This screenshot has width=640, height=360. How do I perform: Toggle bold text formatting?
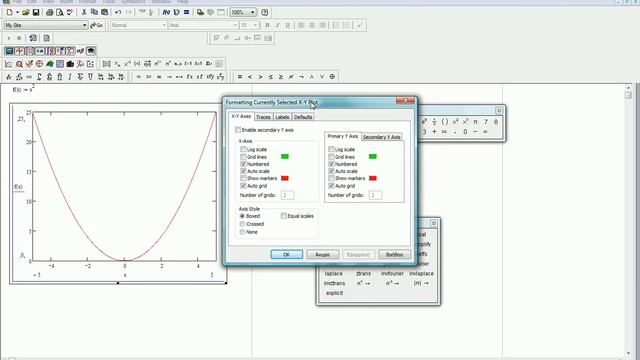pyautogui.click(x=267, y=25)
